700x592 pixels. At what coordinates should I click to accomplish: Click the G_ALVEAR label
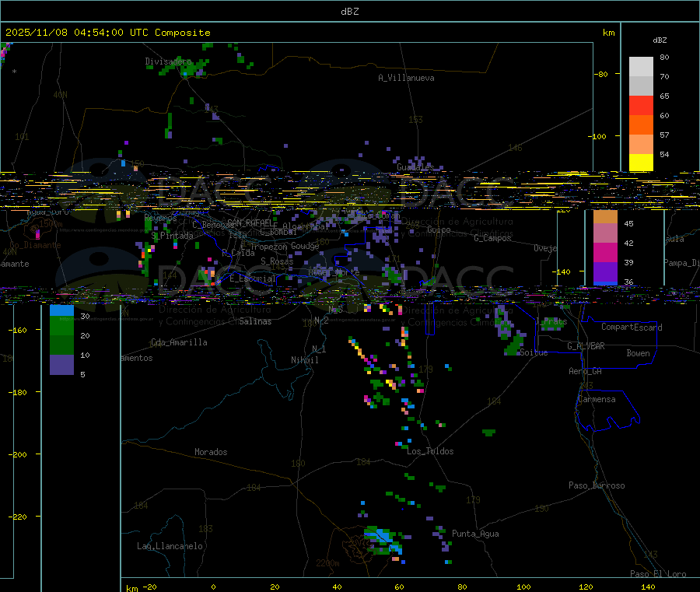pos(586,346)
